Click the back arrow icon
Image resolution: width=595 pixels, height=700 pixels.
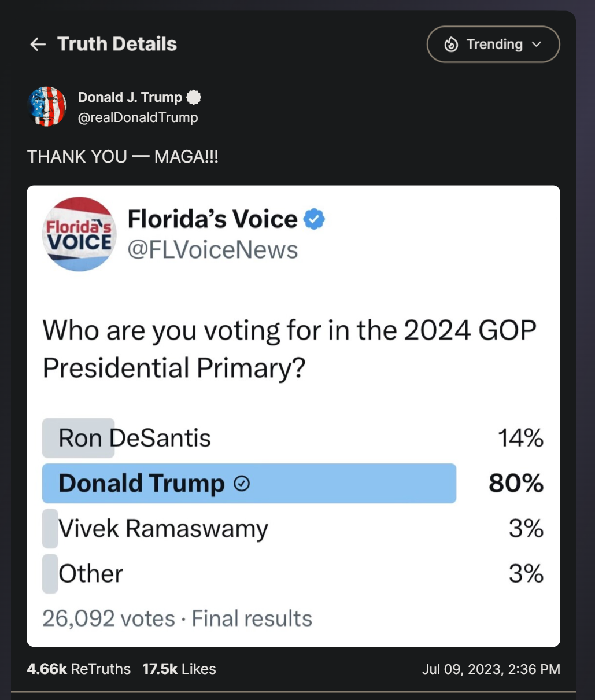(38, 45)
